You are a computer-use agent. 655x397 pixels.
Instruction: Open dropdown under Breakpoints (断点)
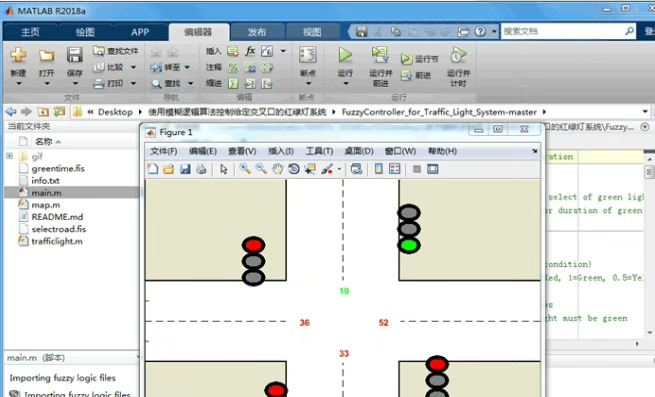point(308,84)
